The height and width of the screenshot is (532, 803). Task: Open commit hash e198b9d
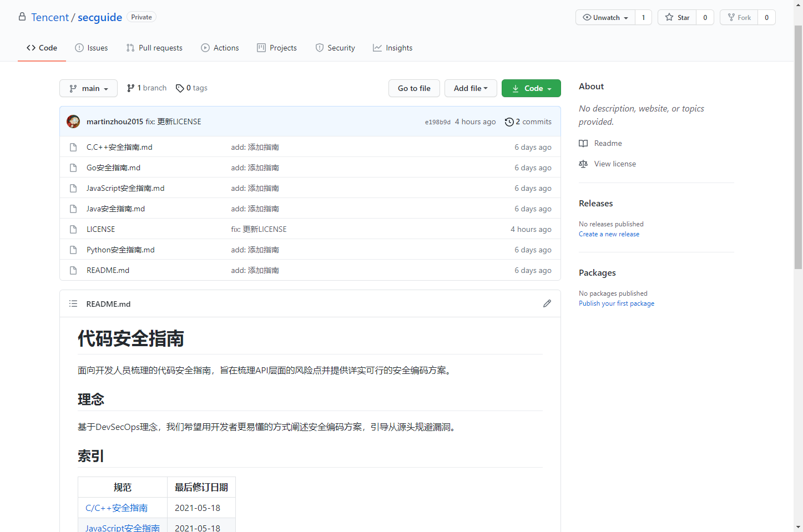coord(438,122)
